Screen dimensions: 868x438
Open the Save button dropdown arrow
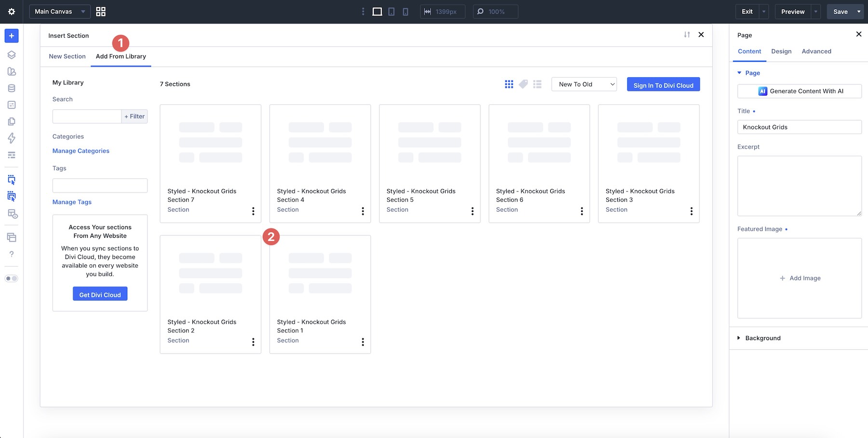click(859, 12)
